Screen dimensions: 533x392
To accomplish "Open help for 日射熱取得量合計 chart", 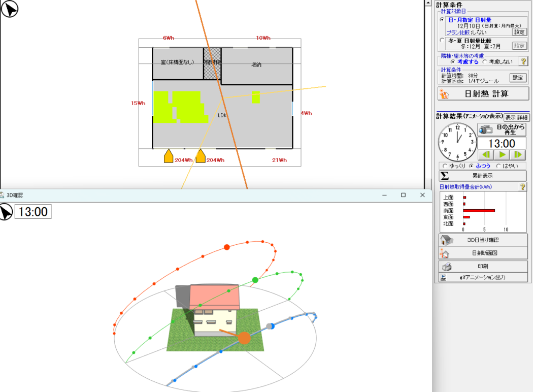I will [522, 187].
